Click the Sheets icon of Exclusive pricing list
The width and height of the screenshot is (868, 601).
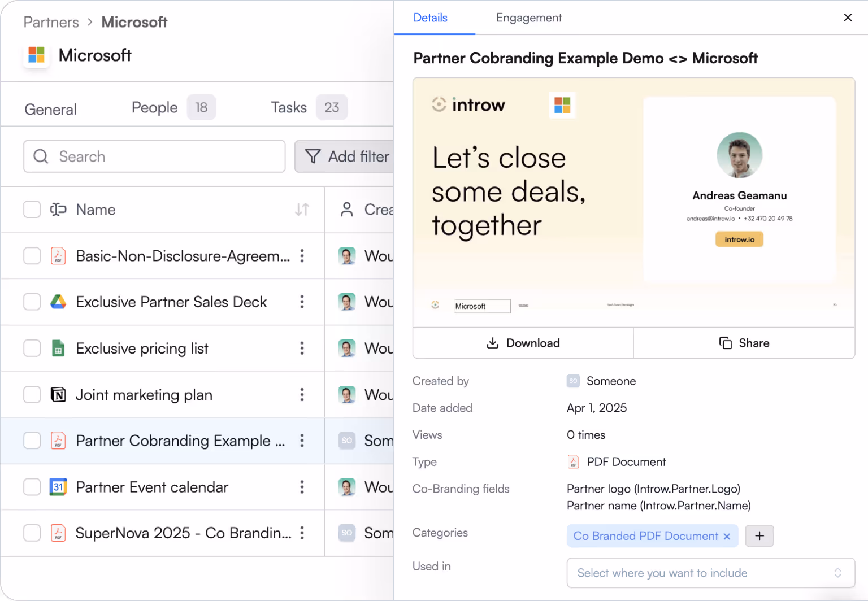click(x=58, y=348)
